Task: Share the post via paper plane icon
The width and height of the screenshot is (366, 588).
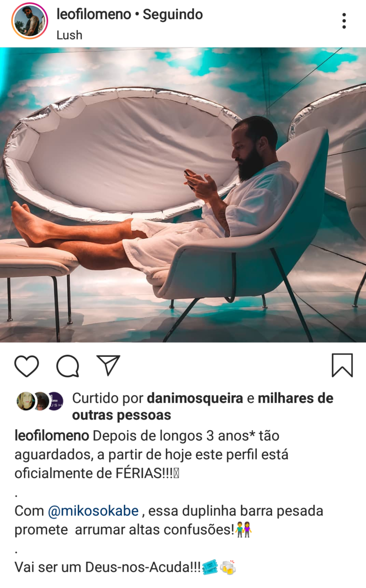Action: 108,365
